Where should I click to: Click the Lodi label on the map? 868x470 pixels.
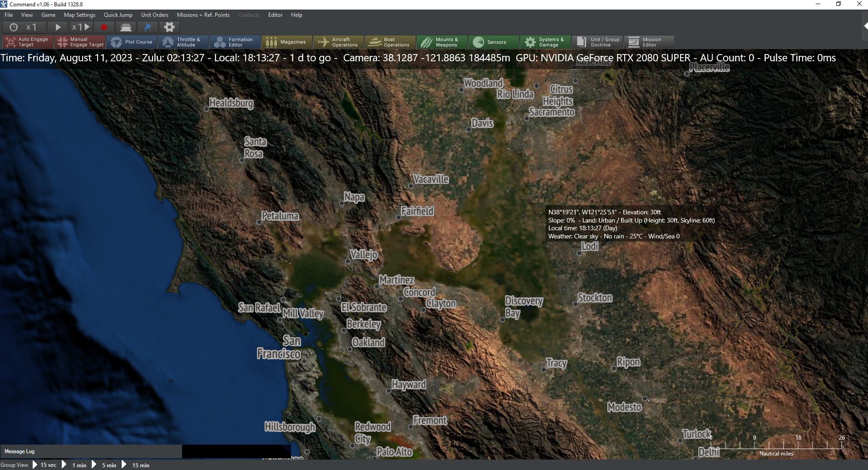[x=590, y=246]
